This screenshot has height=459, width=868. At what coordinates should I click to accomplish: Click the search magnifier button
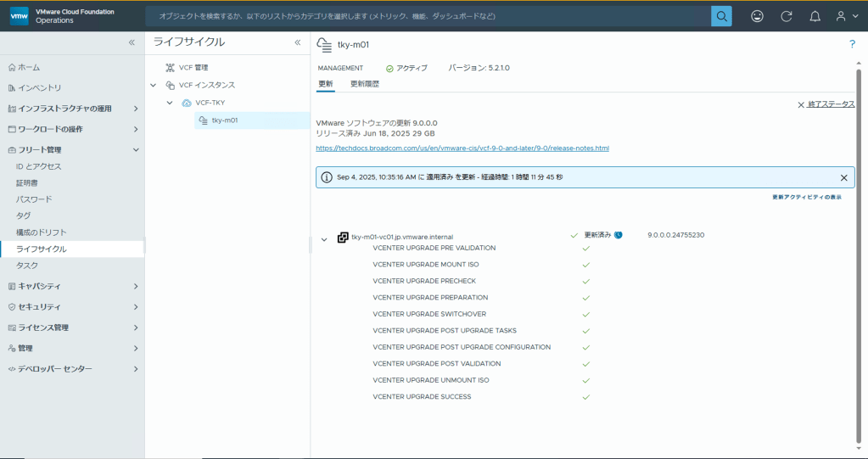point(721,16)
